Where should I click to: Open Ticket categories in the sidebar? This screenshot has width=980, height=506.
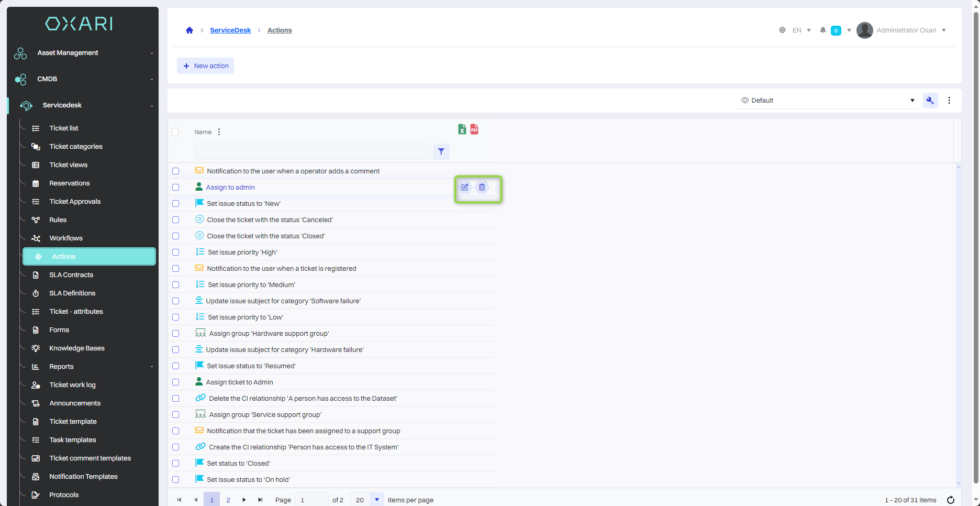coord(76,147)
